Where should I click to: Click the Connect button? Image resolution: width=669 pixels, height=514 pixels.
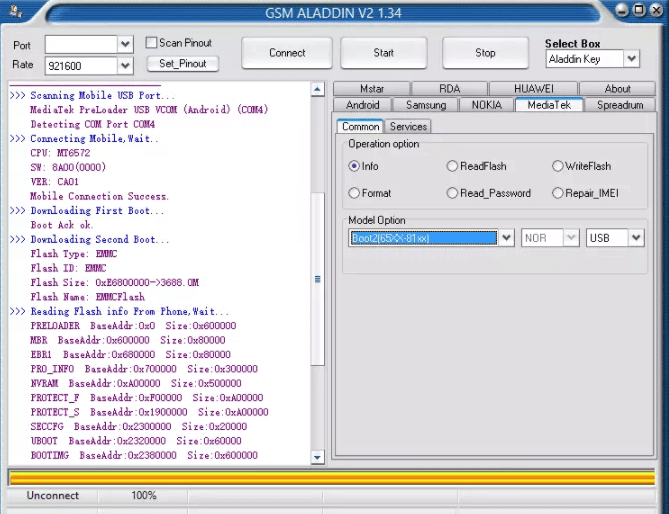287,53
